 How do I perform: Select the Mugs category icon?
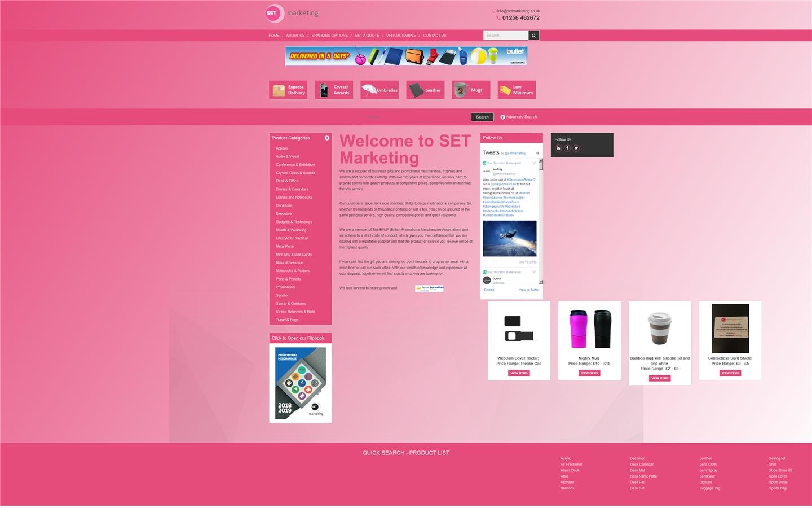tap(471, 89)
